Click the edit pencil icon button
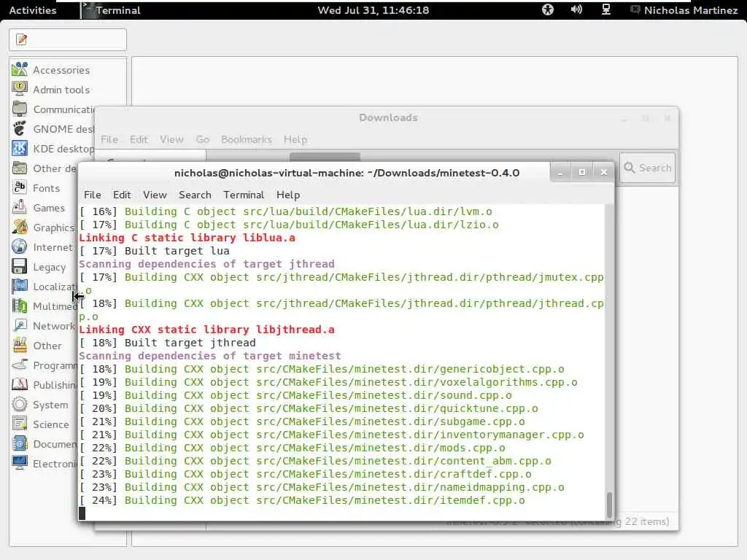Screen dimensions: 747x560 pos(21,39)
